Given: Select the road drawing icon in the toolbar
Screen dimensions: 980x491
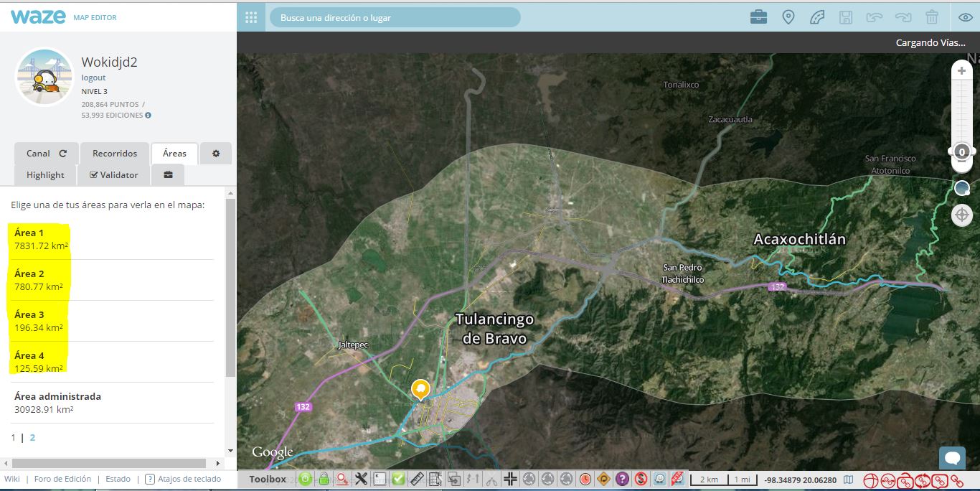Looking at the screenshot, I should (x=817, y=17).
